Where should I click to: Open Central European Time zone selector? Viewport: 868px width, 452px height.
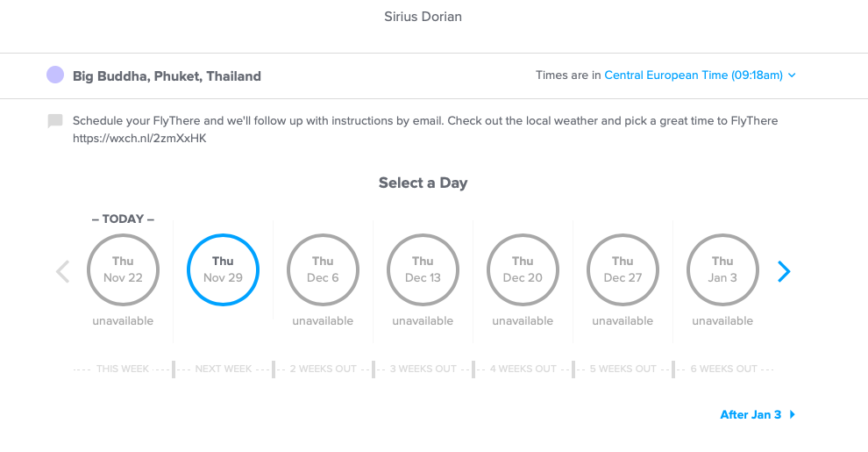(694, 75)
